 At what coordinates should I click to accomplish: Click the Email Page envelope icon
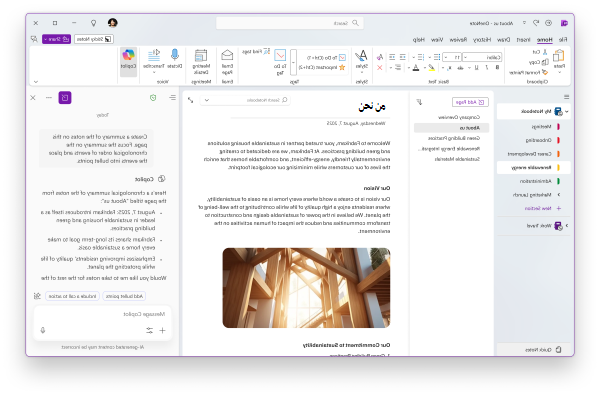(227, 55)
